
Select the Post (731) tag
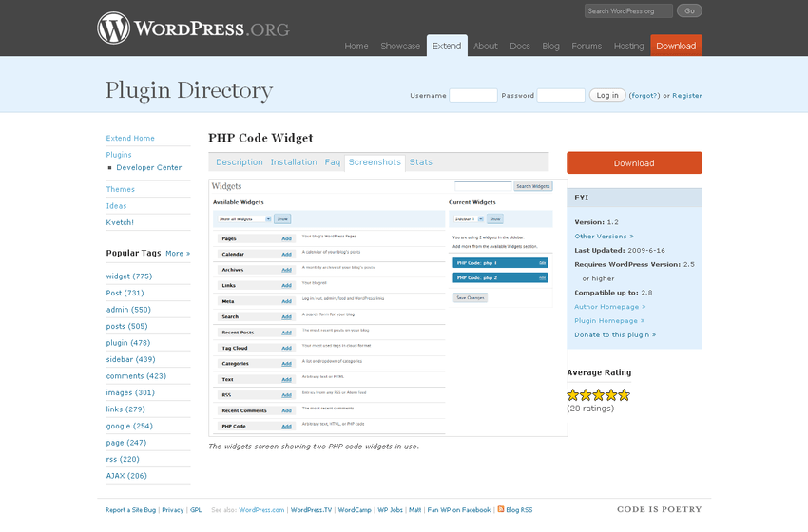(x=125, y=293)
